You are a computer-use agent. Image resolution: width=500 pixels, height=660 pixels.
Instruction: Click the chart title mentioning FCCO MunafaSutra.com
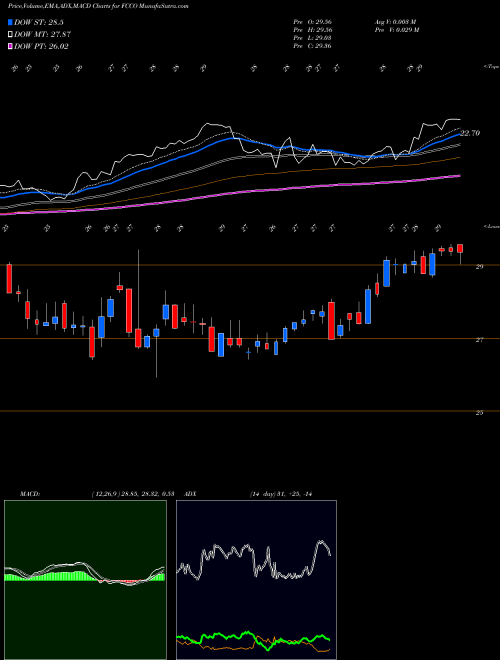(98, 6)
